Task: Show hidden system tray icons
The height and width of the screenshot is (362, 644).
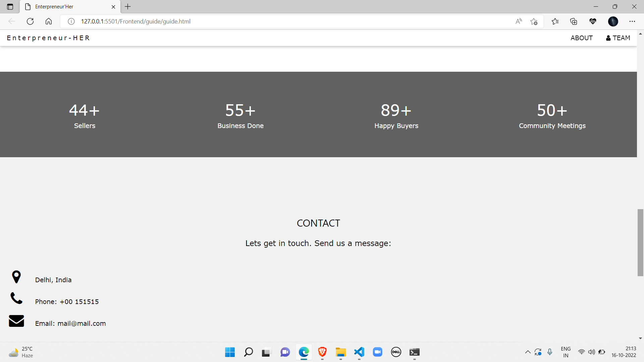Action: point(528,352)
